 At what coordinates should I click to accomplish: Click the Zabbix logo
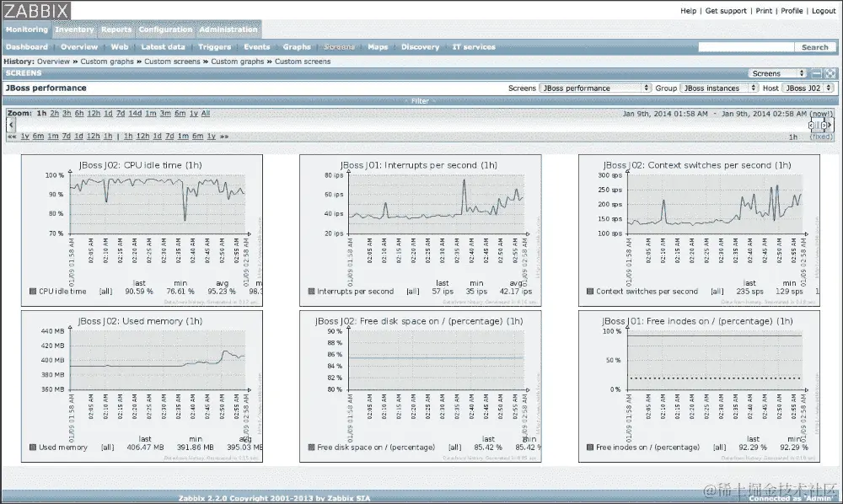[x=35, y=11]
